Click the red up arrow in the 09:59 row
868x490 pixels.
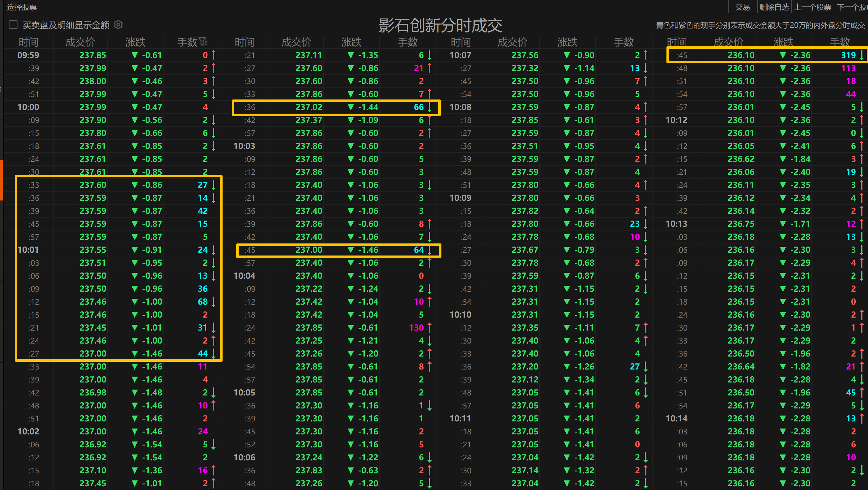tap(214, 55)
